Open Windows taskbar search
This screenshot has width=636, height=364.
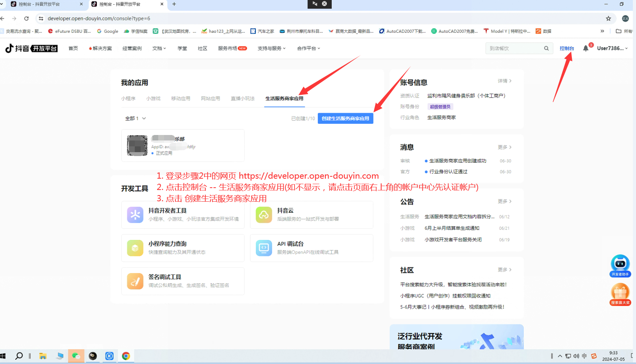pyautogui.click(x=19, y=356)
